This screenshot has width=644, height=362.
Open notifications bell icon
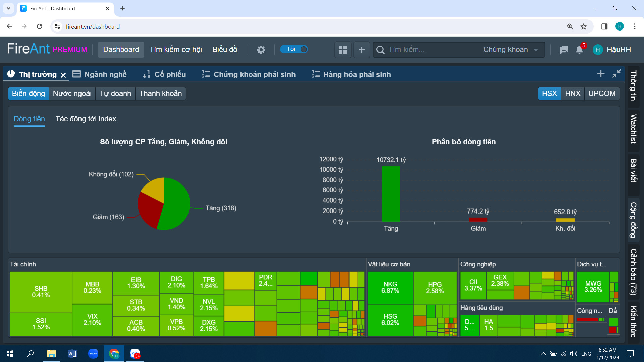[x=579, y=50]
